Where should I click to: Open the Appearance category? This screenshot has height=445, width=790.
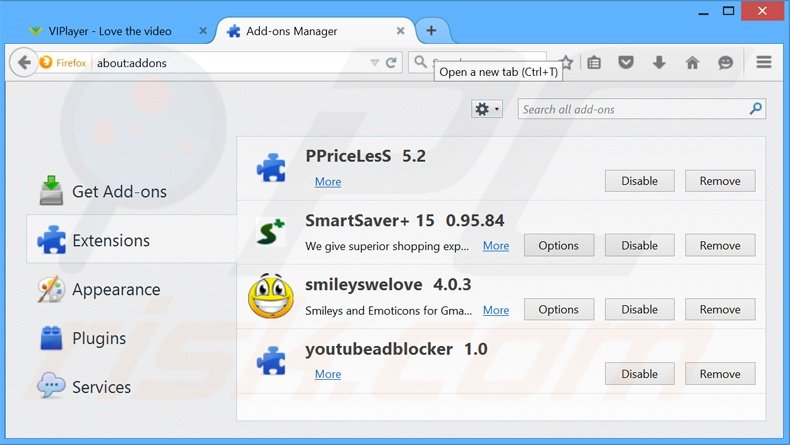point(132,289)
